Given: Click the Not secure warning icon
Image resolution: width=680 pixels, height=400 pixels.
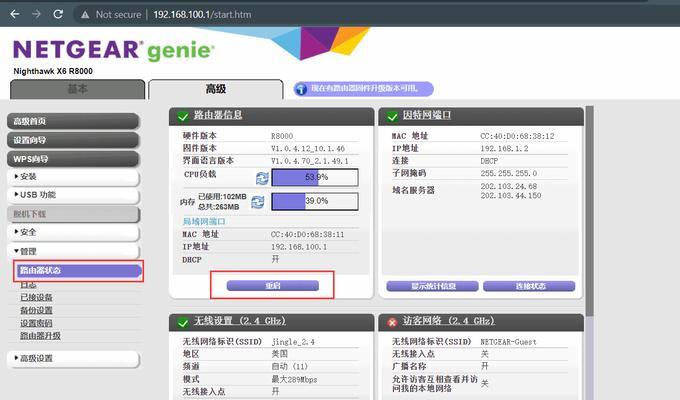Looking at the screenshot, I should (85, 15).
